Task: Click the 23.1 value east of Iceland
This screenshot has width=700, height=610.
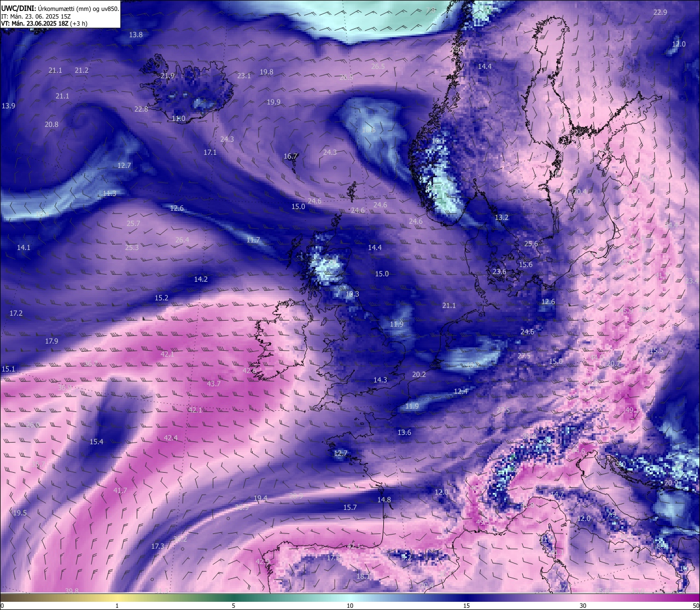Action: pos(244,75)
